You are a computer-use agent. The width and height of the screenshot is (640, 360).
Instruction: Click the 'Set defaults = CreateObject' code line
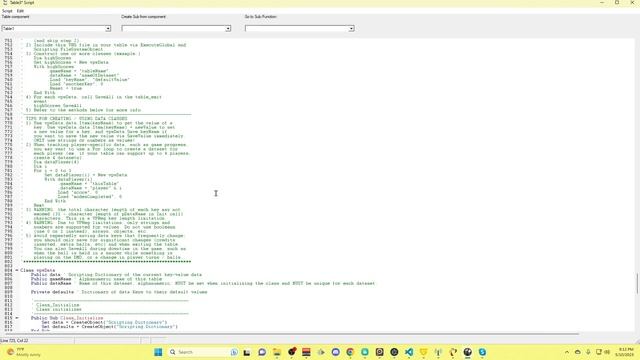pyautogui.click(x=109, y=327)
